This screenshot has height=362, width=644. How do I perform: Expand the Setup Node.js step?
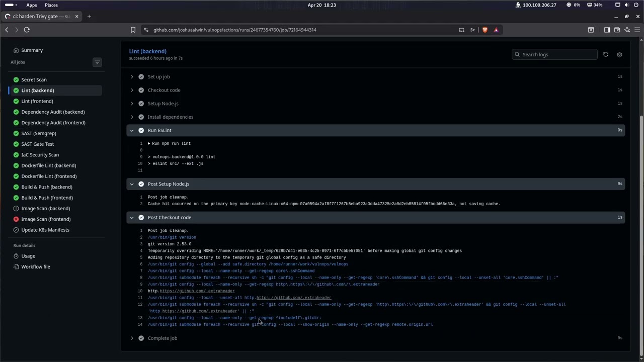tap(375, 104)
